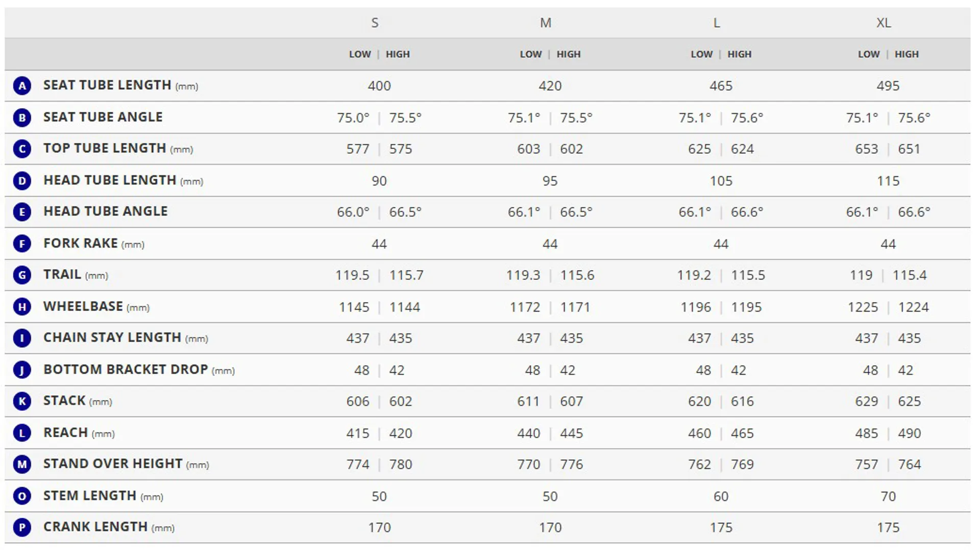
Task: Click the 1145 wheelbase value for size S
Action: [x=354, y=307]
